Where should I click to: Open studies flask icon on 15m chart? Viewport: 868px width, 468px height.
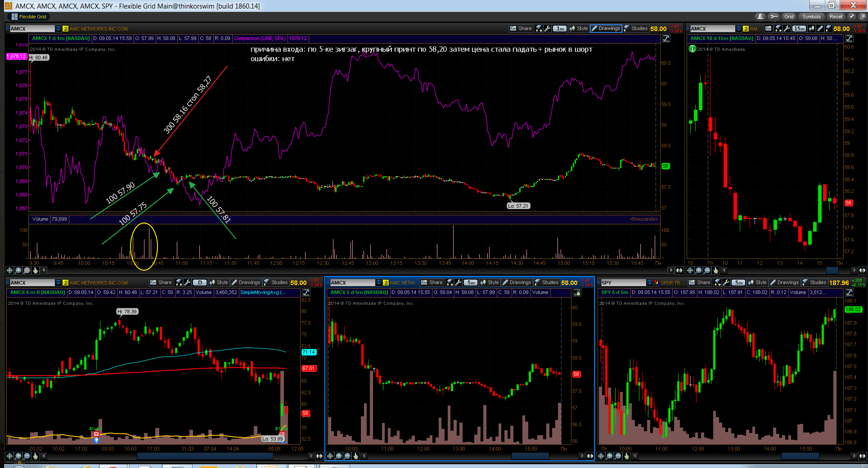tap(828, 28)
